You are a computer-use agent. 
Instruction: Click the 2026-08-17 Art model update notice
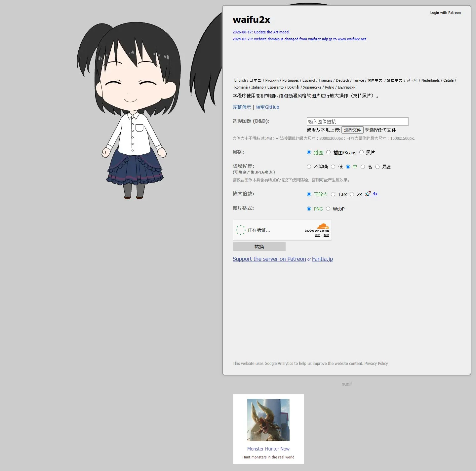point(261,32)
